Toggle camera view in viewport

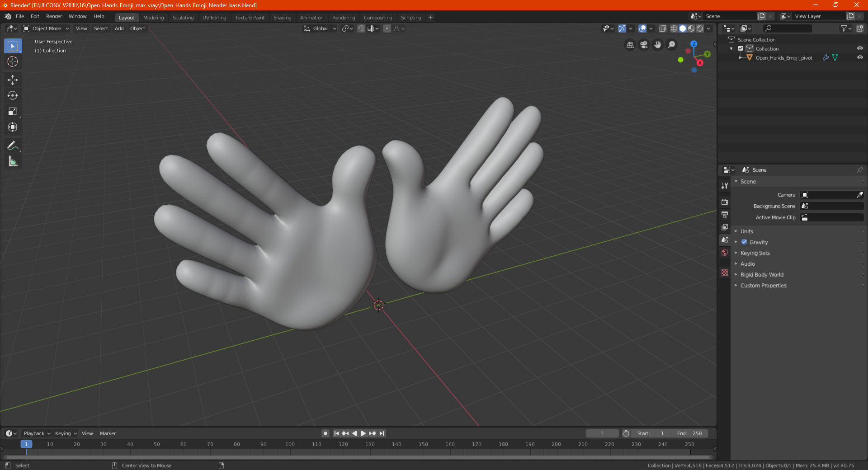tap(644, 45)
